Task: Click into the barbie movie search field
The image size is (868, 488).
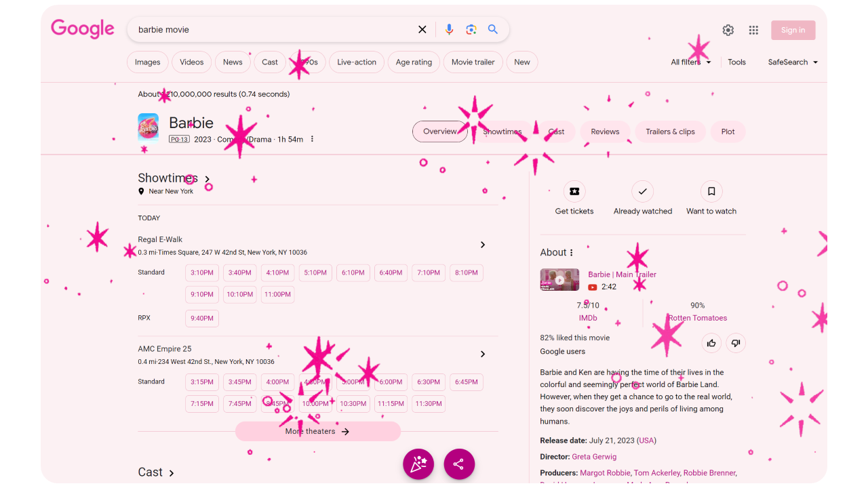Action: pos(271,30)
